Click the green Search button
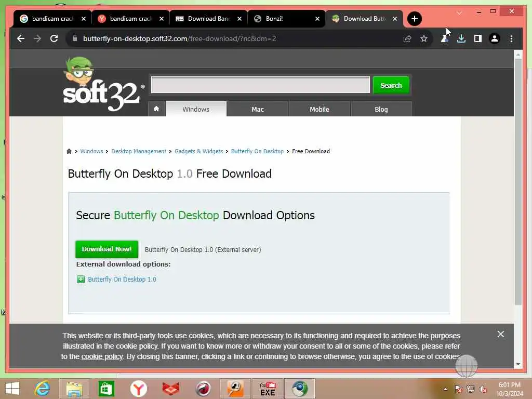This screenshot has width=532, height=399. point(391,85)
